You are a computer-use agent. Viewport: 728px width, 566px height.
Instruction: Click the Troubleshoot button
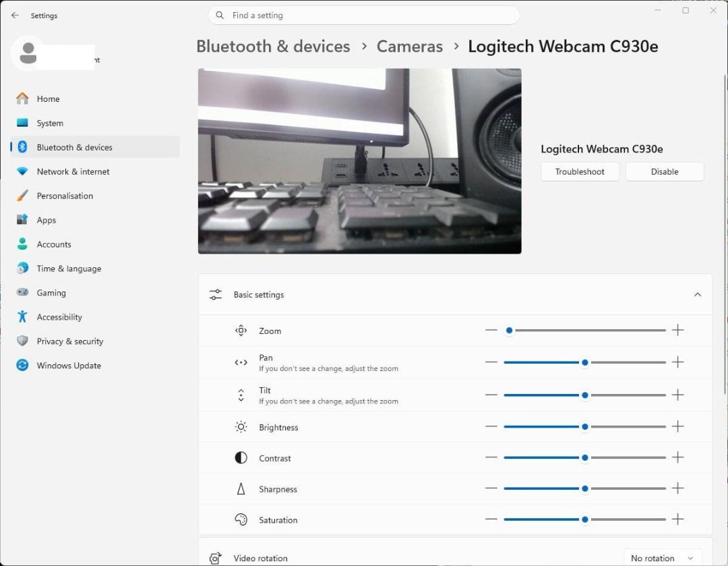580,171
